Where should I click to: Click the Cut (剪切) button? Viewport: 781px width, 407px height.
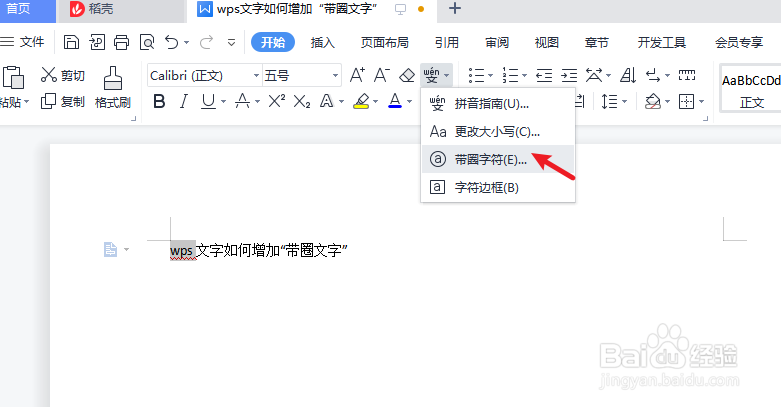tap(63, 75)
